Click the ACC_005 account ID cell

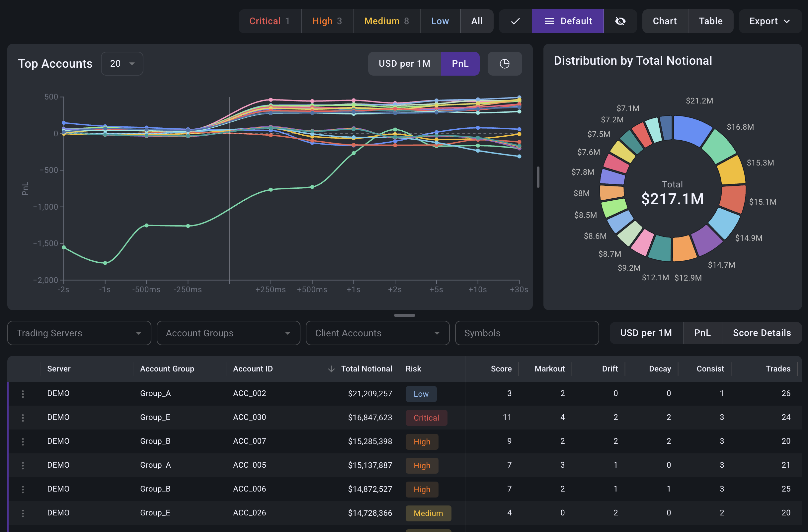[x=250, y=465]
